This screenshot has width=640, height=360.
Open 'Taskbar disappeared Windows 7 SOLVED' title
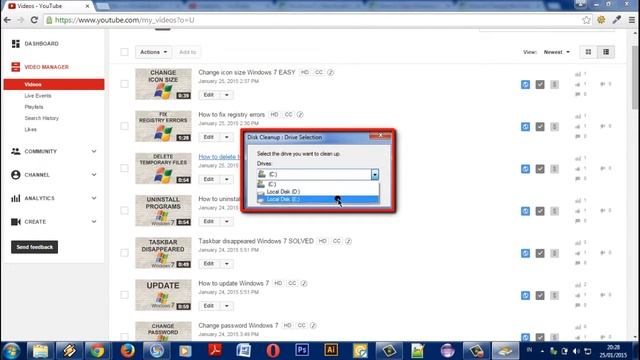coord(256,241)
